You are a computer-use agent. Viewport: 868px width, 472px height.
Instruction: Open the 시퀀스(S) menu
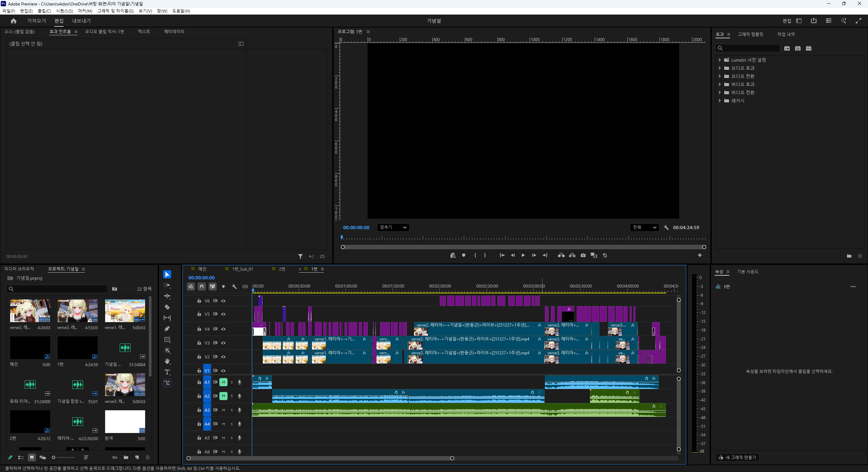point(64,11)
